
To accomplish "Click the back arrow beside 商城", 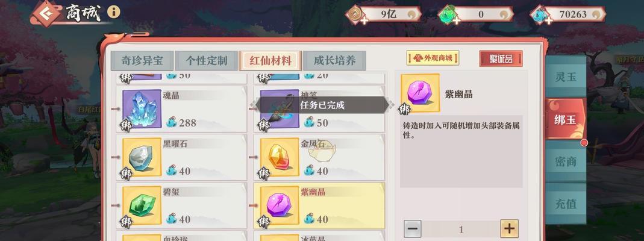I will 45,13.
